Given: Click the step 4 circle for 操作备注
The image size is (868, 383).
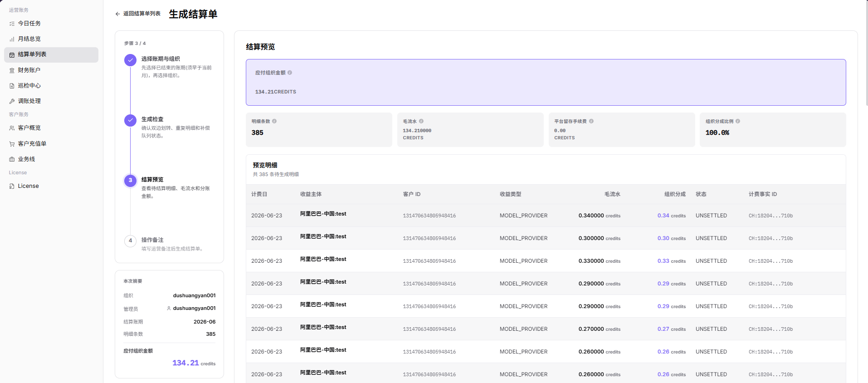Looking at the screenshot, I should coord(130,241).
